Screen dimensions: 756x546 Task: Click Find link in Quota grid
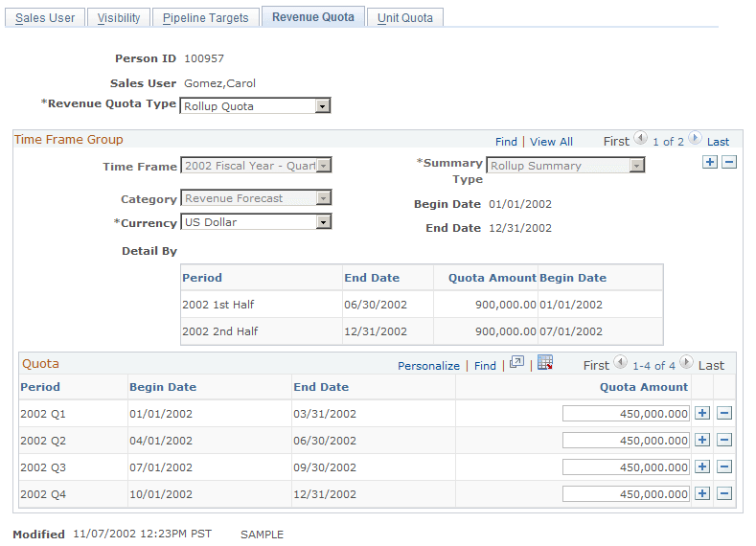[485, 366]
